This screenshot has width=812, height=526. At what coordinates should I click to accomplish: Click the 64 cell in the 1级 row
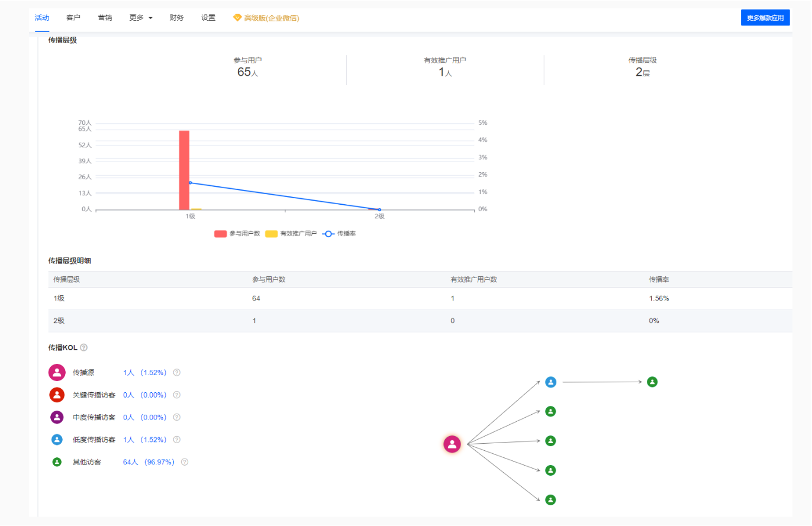click(256, 298)
